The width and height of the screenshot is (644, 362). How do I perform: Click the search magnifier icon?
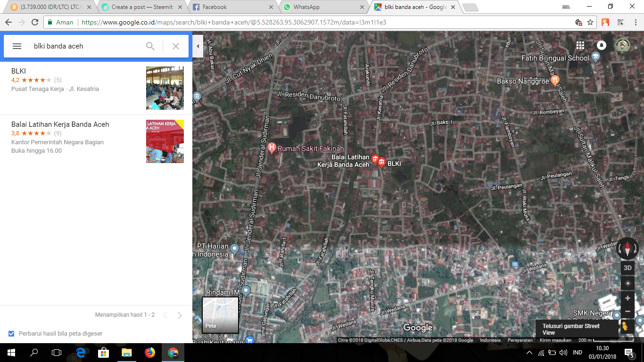point(150,46)
